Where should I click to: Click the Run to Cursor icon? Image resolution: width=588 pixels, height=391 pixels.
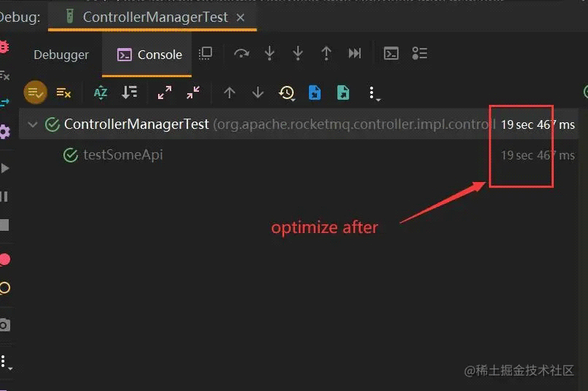(355, 54)
